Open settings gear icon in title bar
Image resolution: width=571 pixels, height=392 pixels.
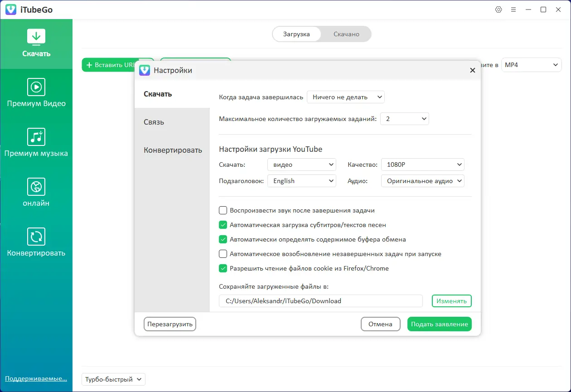(498, 10)
